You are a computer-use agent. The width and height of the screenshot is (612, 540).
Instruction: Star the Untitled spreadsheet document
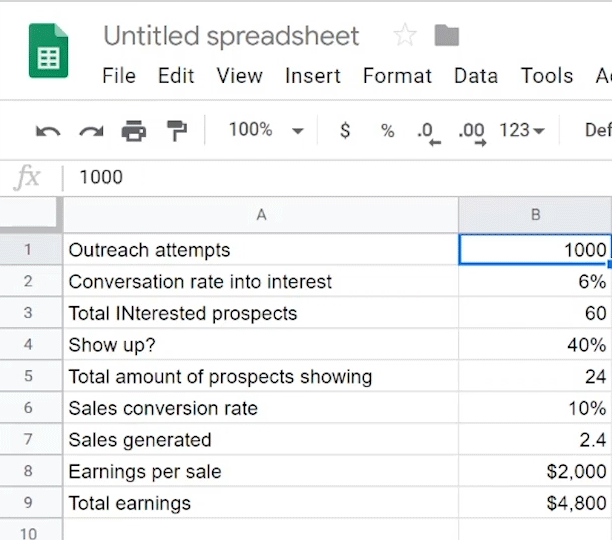(x=405, y=37)
